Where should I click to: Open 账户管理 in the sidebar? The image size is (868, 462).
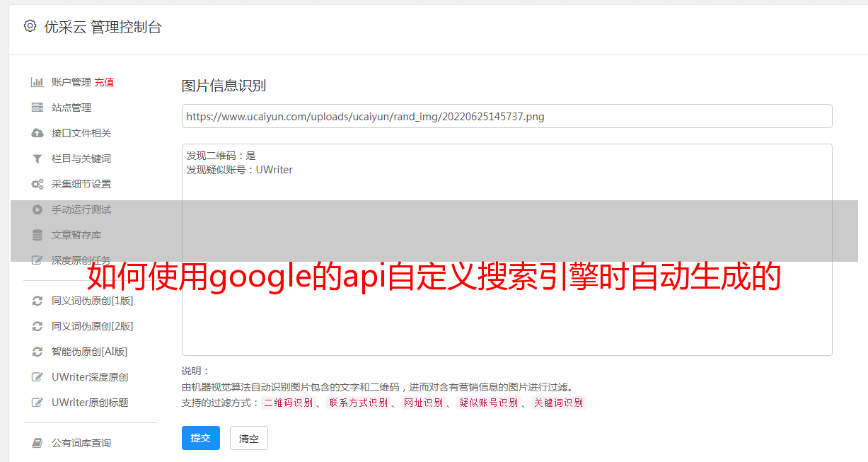(71, 82)
